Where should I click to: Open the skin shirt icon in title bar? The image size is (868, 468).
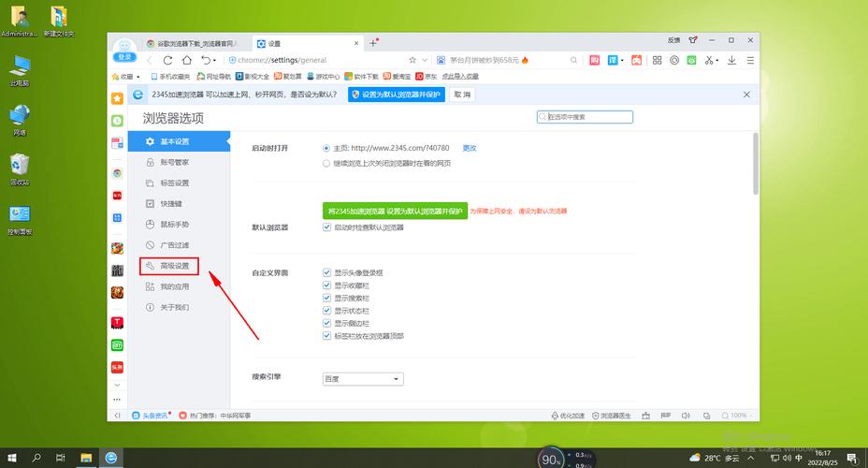tap(692, 40)
